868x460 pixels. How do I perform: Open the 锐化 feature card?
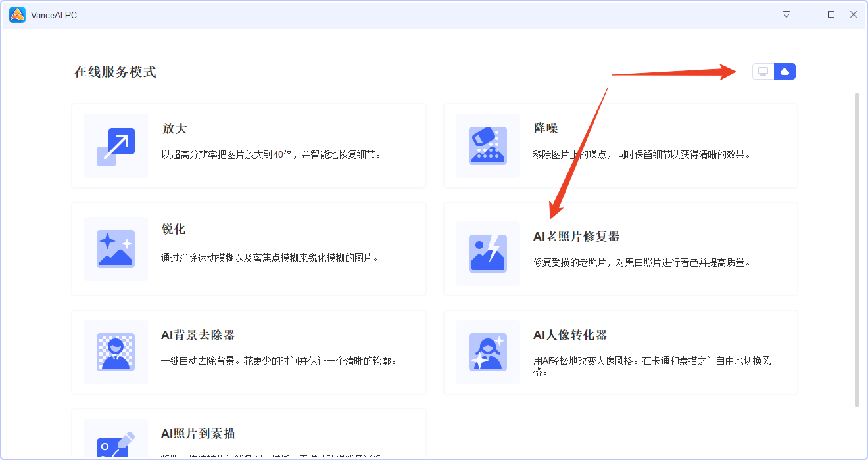click(249, 249)
